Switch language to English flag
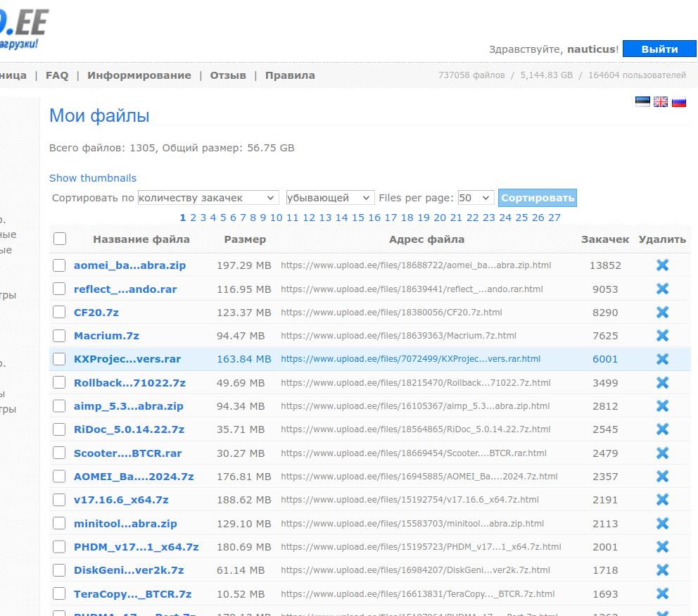 click(661, 102)
